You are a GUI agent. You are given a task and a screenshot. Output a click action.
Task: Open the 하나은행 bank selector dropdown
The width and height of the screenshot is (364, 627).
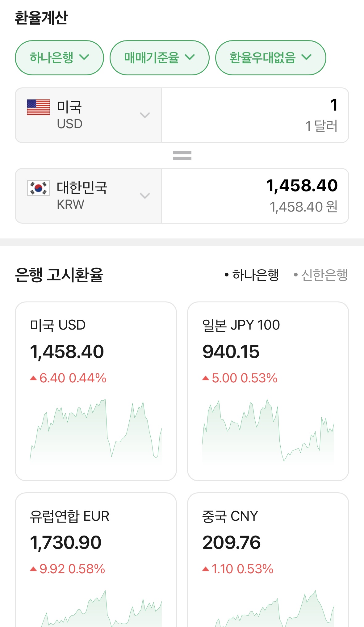point(59,57)
